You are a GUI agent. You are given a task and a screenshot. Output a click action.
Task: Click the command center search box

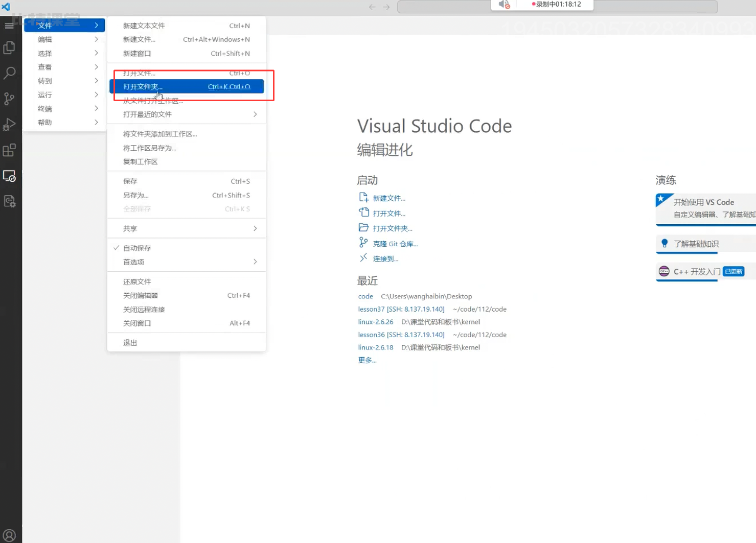(557, 7)
